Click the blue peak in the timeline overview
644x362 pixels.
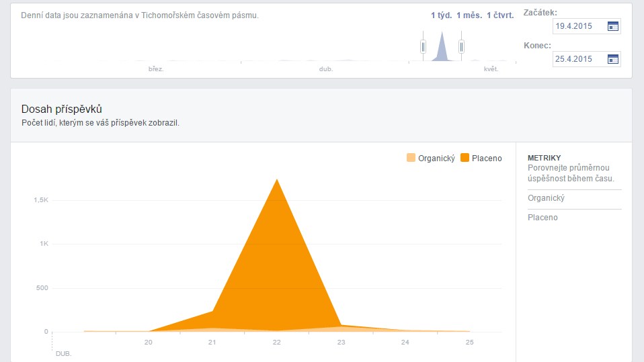coord(442,48)
